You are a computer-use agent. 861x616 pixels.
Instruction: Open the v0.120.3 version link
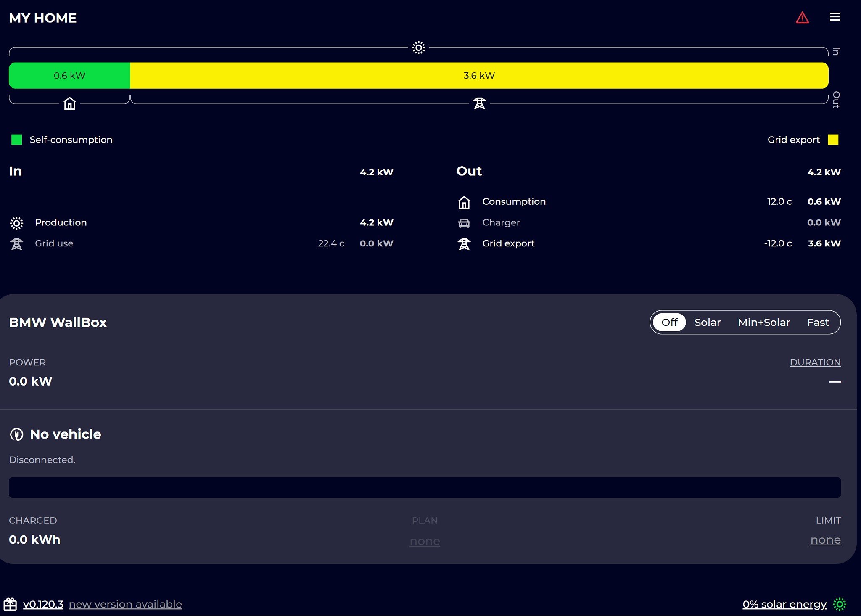tap(43, 604)
